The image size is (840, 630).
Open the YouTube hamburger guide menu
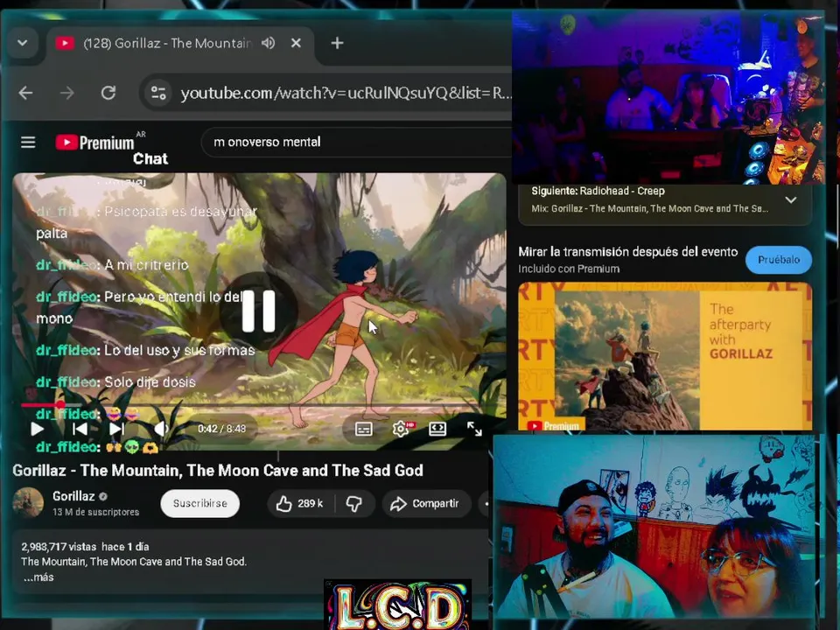(28, 142)
